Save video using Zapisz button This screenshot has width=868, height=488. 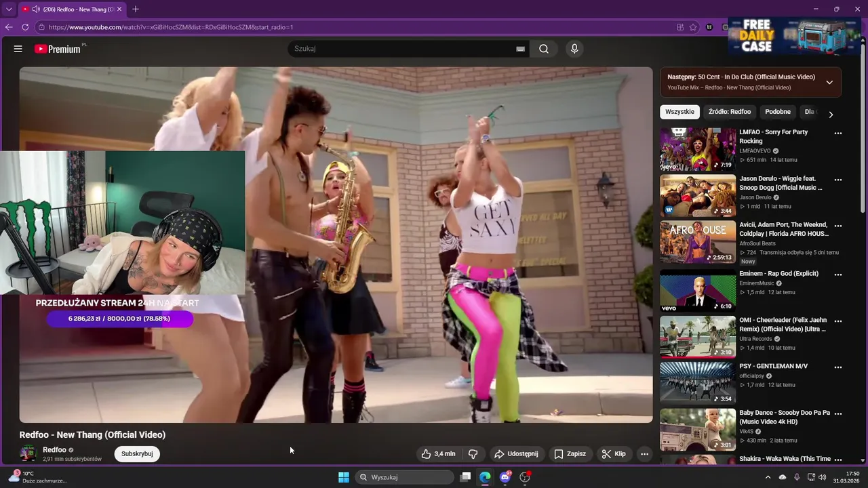click(x=570, y=453)
